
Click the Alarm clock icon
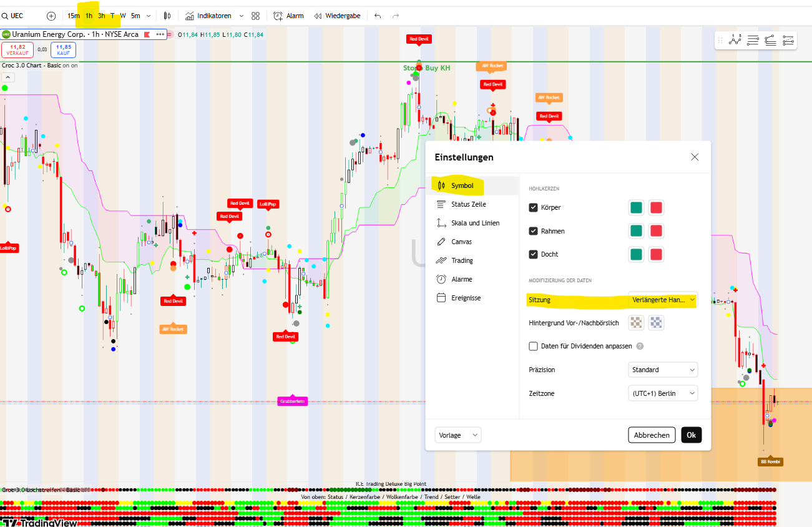coord(276,16)
